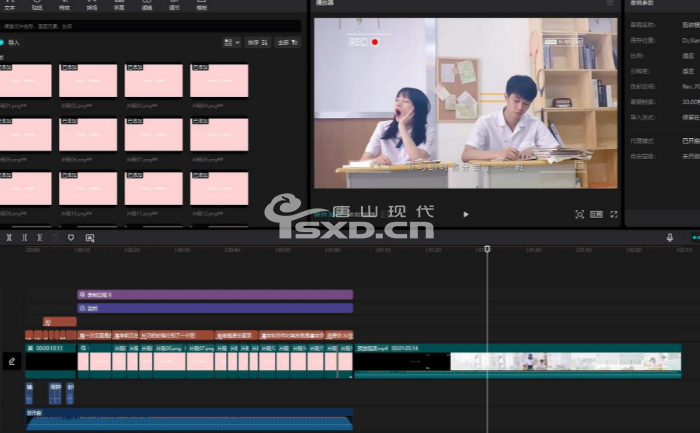Image resolution: width=700 pixels, height=433 pixels.
Task: Open the 全部 filter menu
Action: [x=288, y=42]
